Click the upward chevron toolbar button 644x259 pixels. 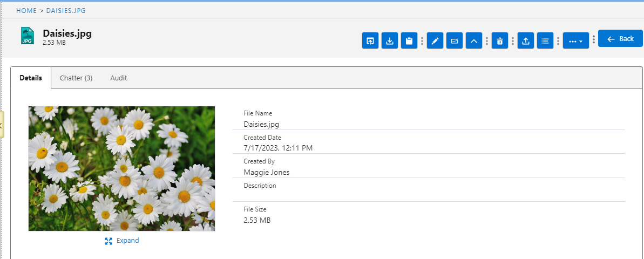(474, 40)
